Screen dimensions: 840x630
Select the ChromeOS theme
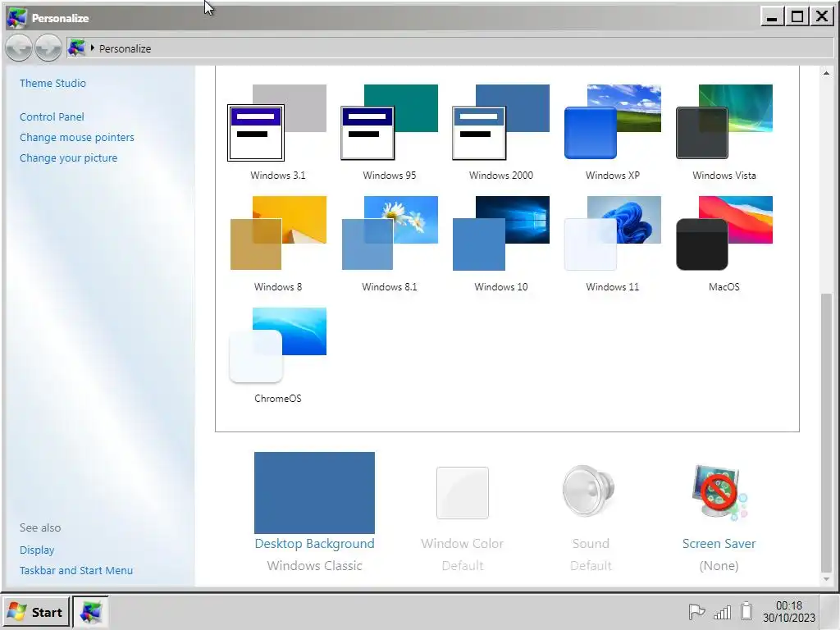tap(277, 355)
